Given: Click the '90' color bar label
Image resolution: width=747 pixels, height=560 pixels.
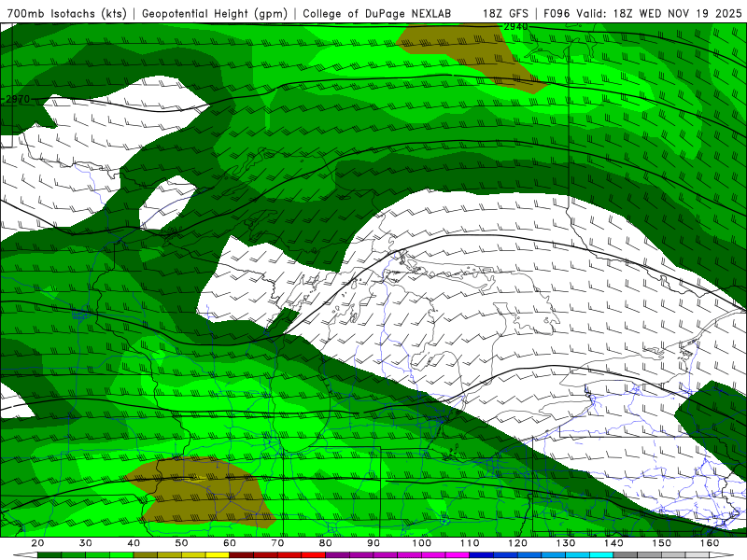Looking at the screenshot, I should (x=373, y=543).
